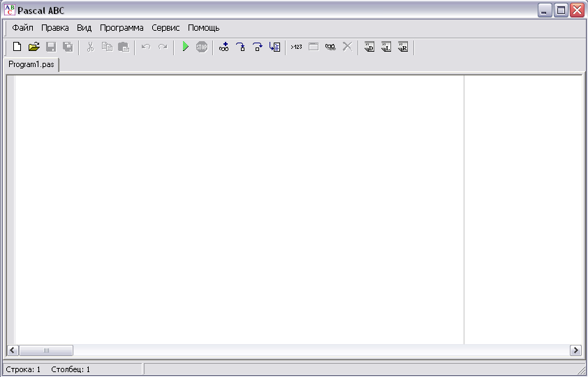
Task: Click the Cut scissors icon
Action: click(90, 47)
